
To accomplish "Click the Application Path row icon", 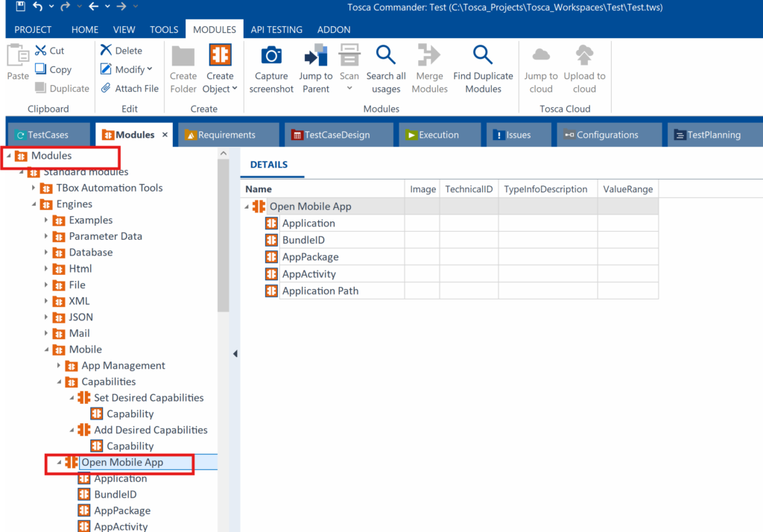I will click(271, 291).
